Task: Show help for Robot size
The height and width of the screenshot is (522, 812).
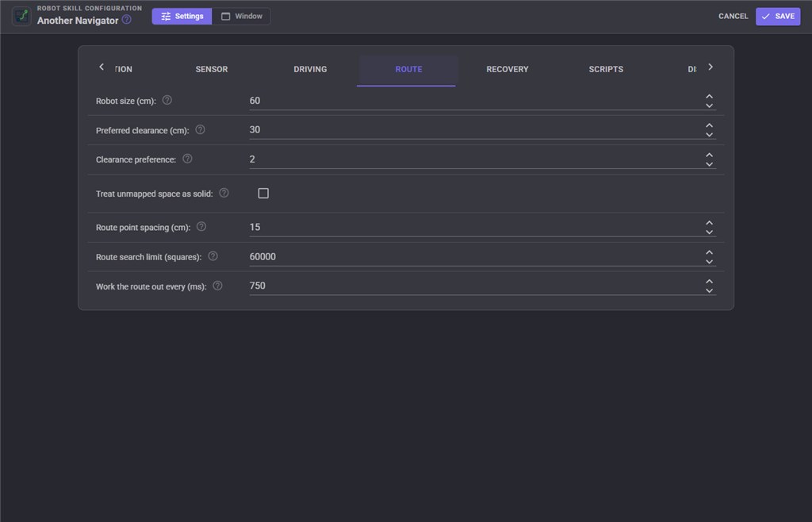Action: pos(167,101)
